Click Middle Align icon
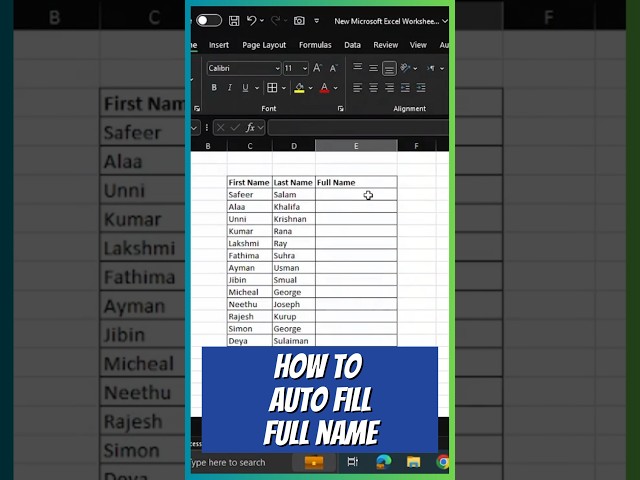The height and width of the screenshot is (480, 640). (x=373, y=68)
